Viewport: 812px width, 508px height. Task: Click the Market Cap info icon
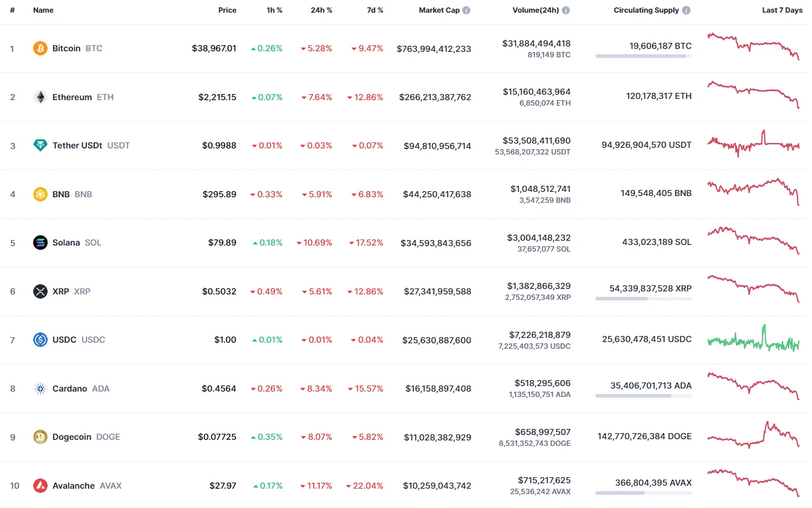click(x=466, y=10)
